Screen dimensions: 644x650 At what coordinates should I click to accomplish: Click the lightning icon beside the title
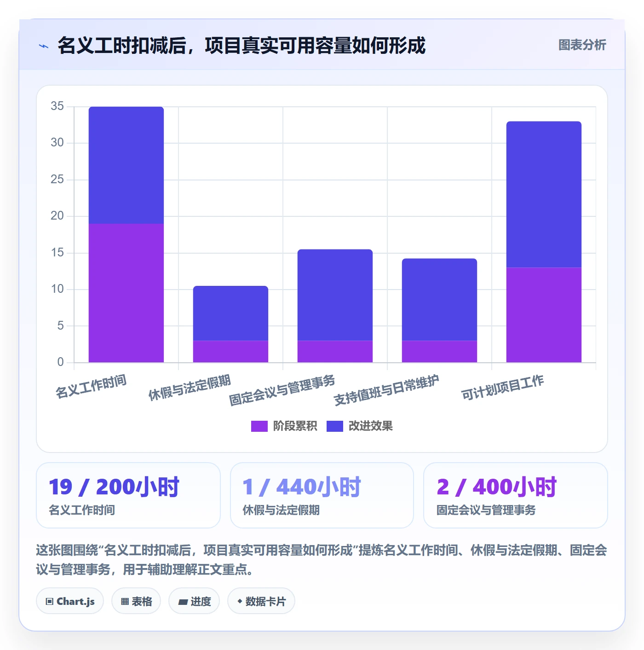pos(44,46)
